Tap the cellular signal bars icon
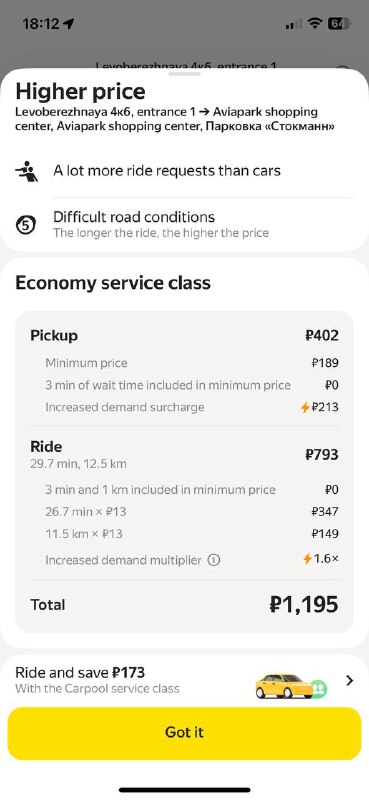The width and height of the screenshot is (369, 800). coord(293,24)
